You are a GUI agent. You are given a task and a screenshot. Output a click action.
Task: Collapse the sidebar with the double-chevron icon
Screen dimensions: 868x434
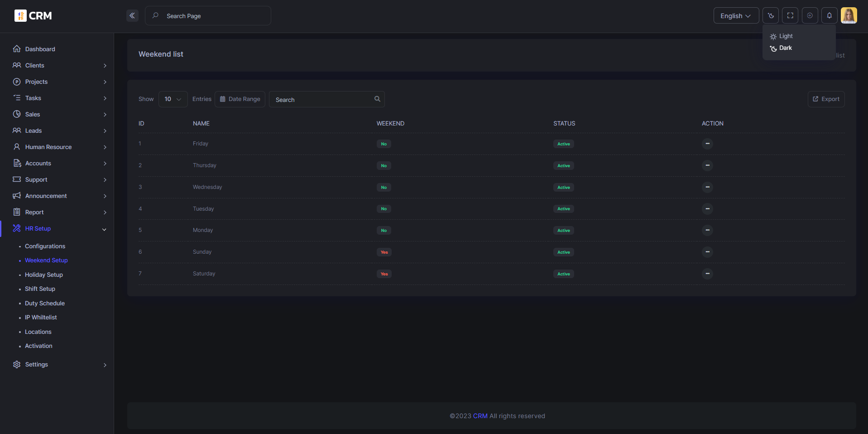(x=132, y=15)
